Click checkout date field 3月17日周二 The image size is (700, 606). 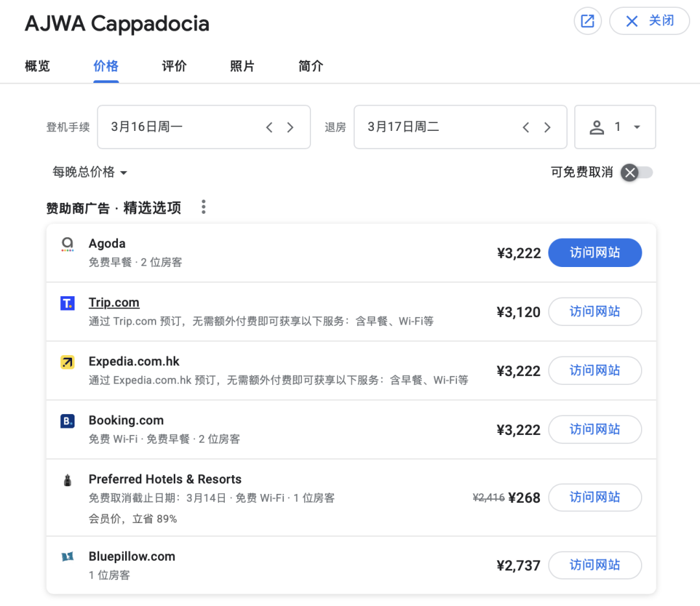(460, 127)
